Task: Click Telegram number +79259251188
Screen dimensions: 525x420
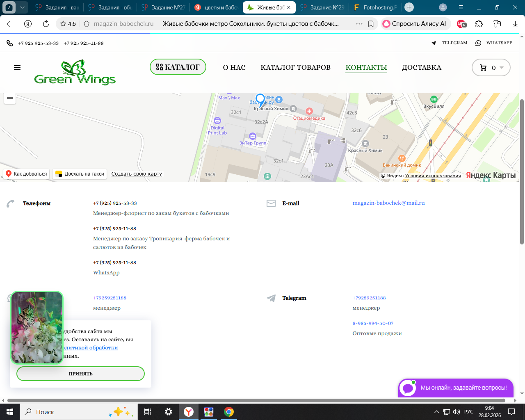Action: (x=369, y=298)
